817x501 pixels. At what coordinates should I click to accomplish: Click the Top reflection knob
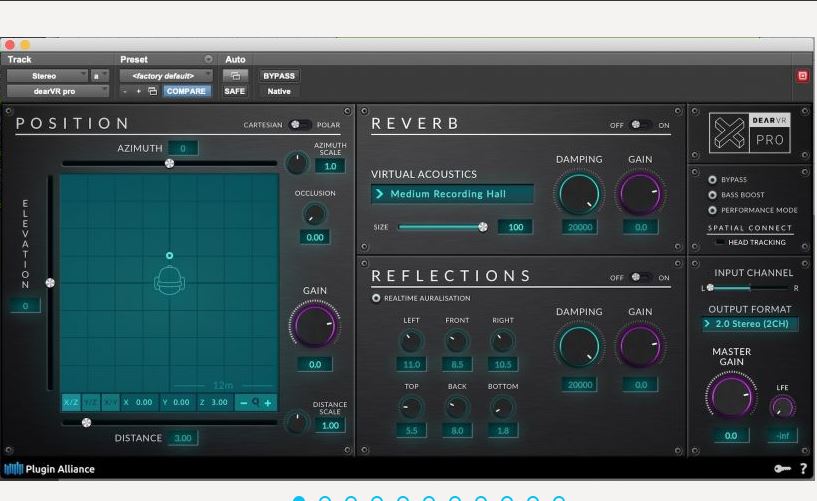pyautogui.click(x=411, y=408)
